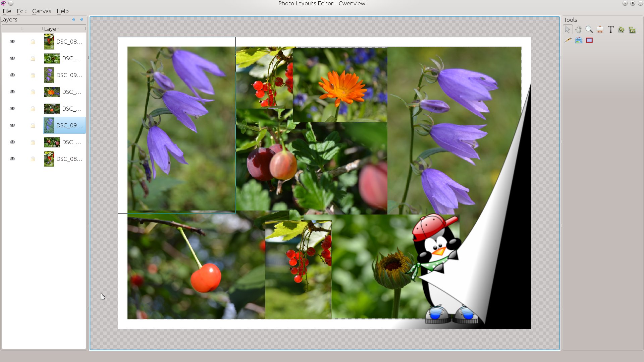The width and height of the screenshot is (644, 362).
Task: Hide the gooseberry photo layer
Action: pyautogui.click(x=12, y=142)
